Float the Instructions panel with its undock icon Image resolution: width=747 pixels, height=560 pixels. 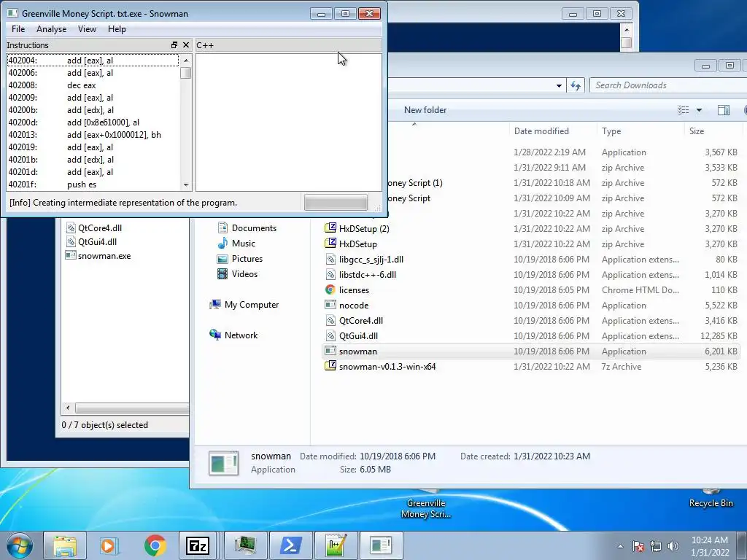174,44
